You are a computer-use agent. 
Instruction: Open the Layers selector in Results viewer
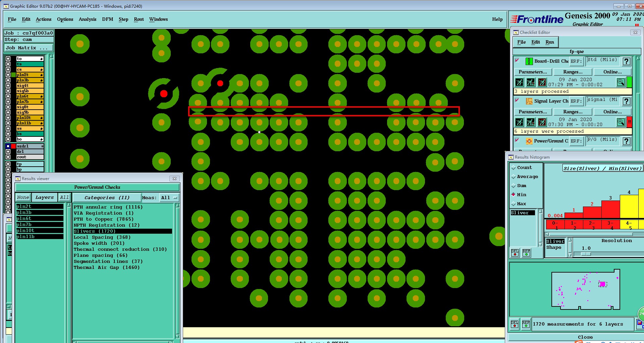point(45,197)
